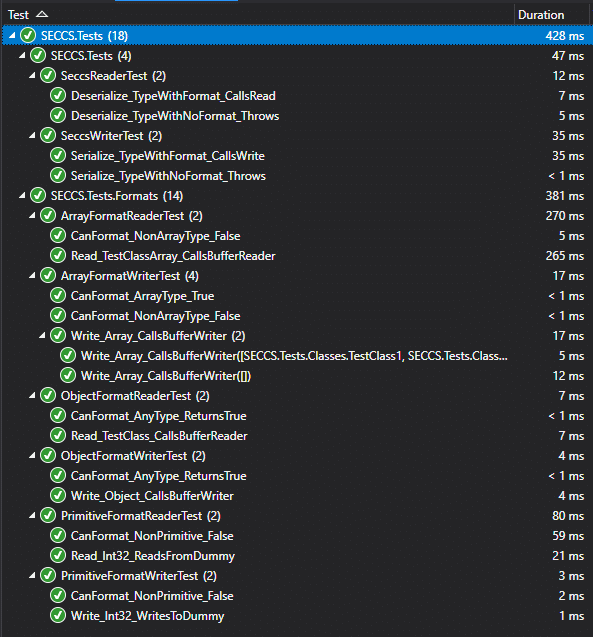Click passed icon next to SeccsWriterTest
Viewport: 593px width, 637px height.
coord(48,135)
